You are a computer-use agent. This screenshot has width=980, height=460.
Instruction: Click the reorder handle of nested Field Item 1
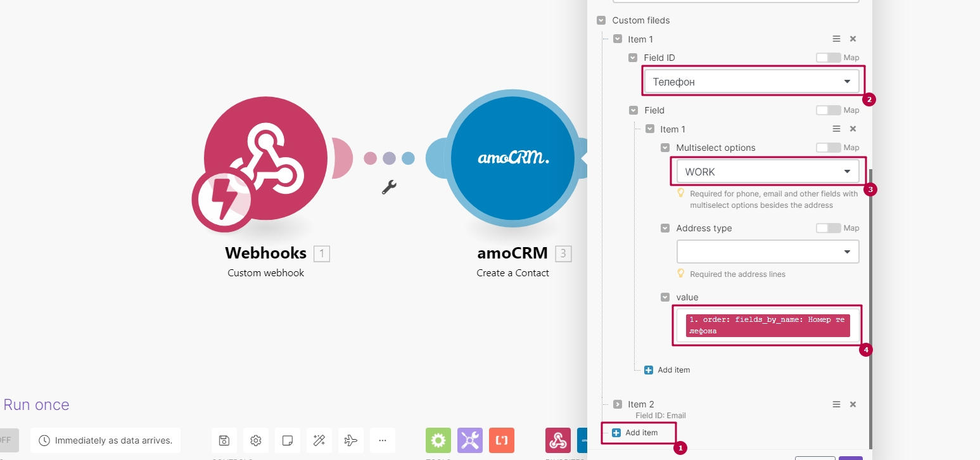836,129
